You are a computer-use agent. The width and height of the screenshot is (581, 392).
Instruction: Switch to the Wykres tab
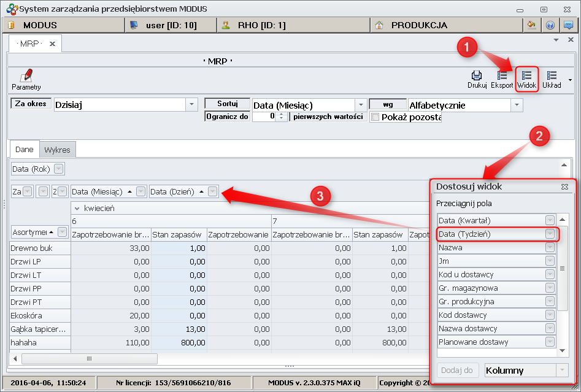pos(57,150)
